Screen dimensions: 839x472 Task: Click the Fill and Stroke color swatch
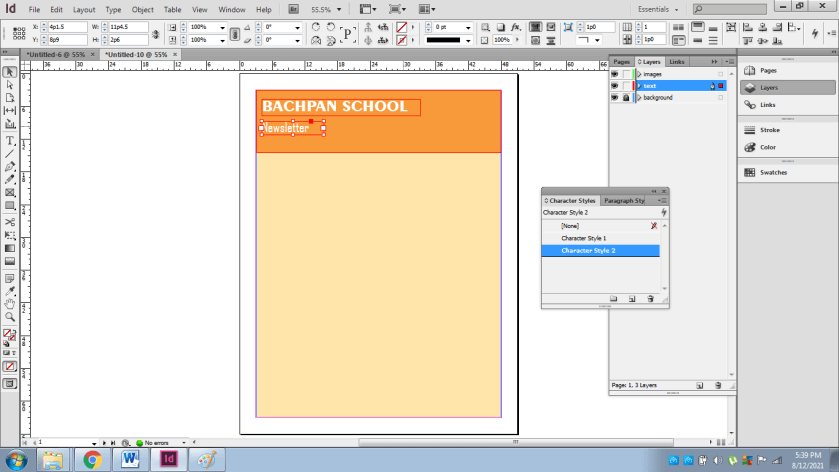click(10, 335)
